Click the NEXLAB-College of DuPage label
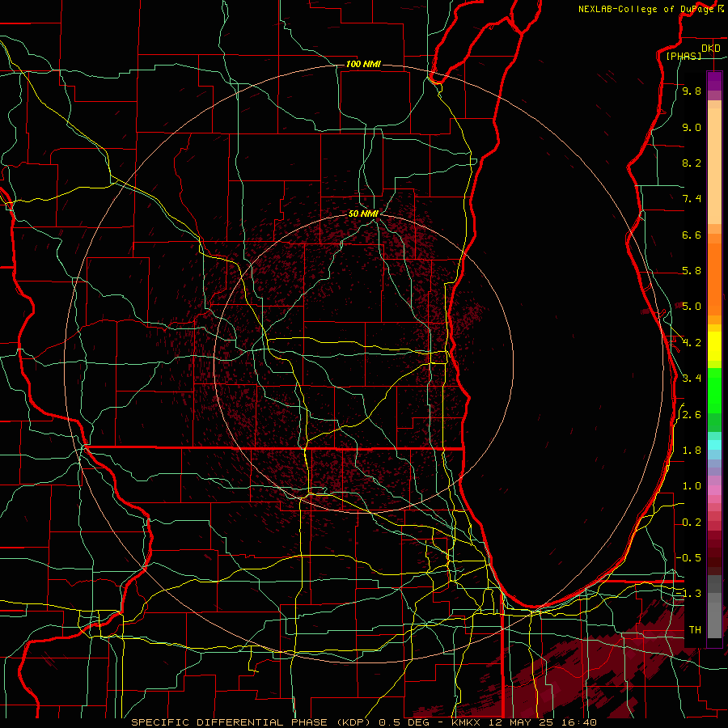 645,9
